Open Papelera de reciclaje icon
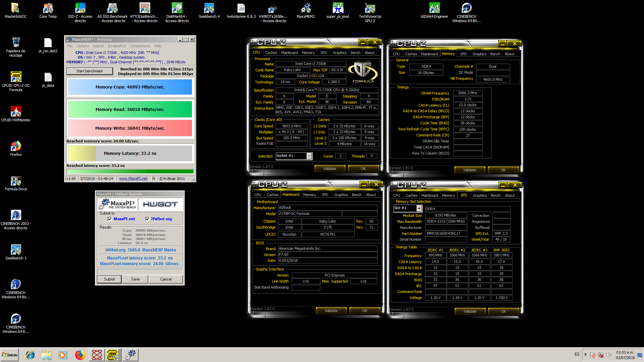Image resolution: width=644 pixels, height=362 pixels. coord(16,47)
